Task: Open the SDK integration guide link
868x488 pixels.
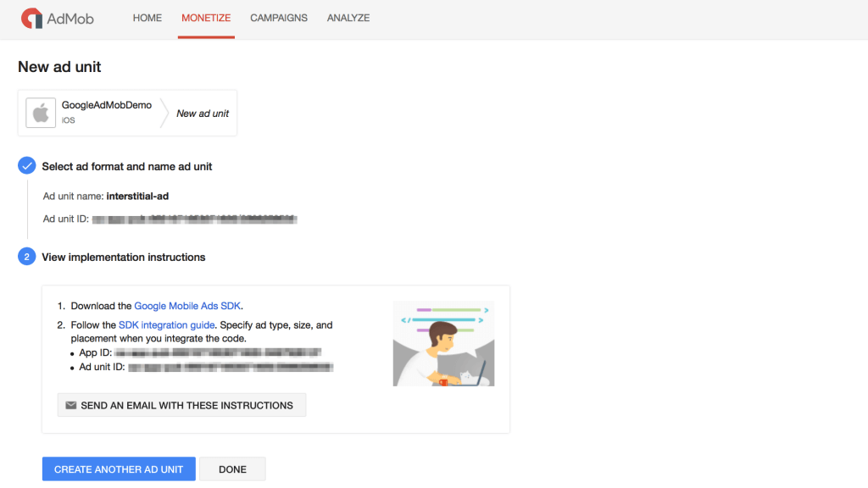Action: click(167, 324)
